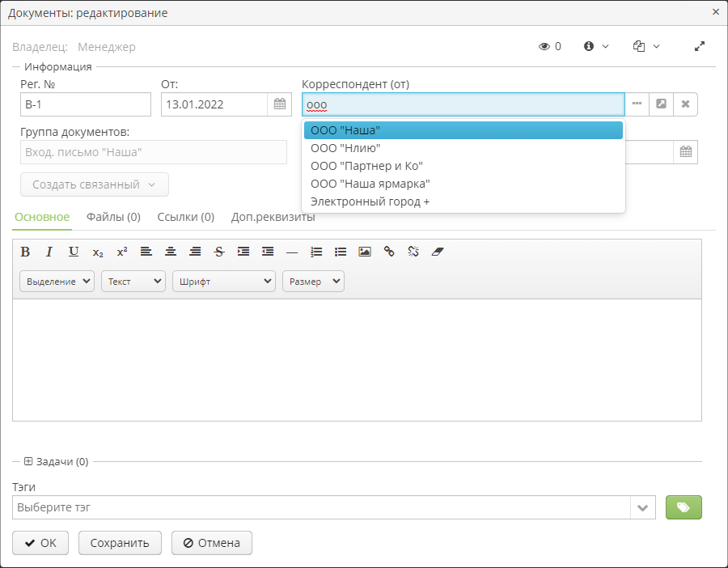The image size is (728, 568).
Task: Switch to the Файлы (0) tab
Action: 113,217
